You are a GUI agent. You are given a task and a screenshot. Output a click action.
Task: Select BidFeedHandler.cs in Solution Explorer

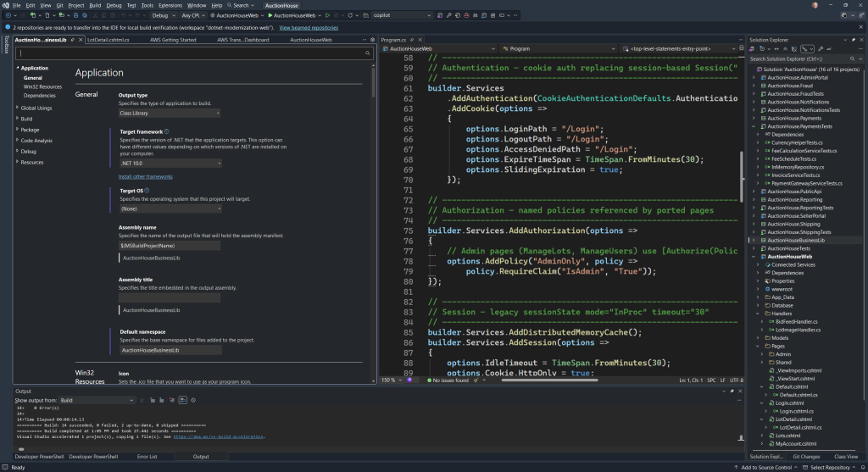pos(797,321)
